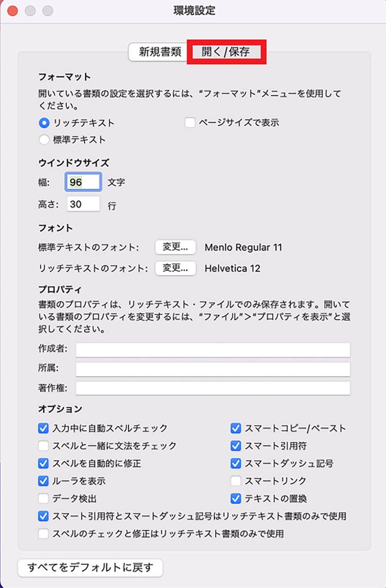Uncheck ルーラを表示 checkbox

point(43,481)
